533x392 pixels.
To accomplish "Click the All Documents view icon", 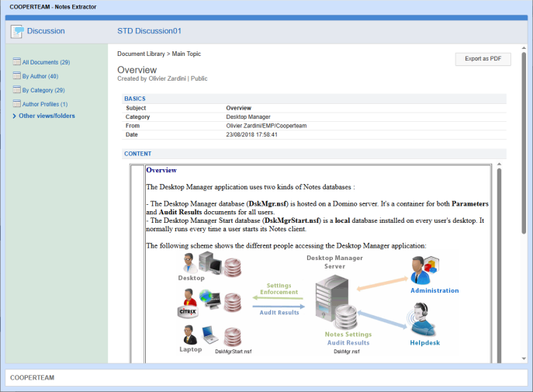I will tap(16, 61).
